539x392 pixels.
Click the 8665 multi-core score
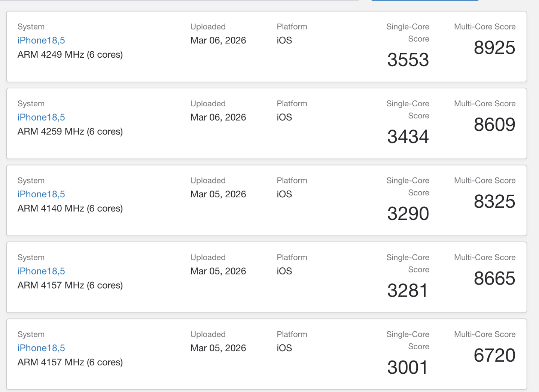click(494, 279)
